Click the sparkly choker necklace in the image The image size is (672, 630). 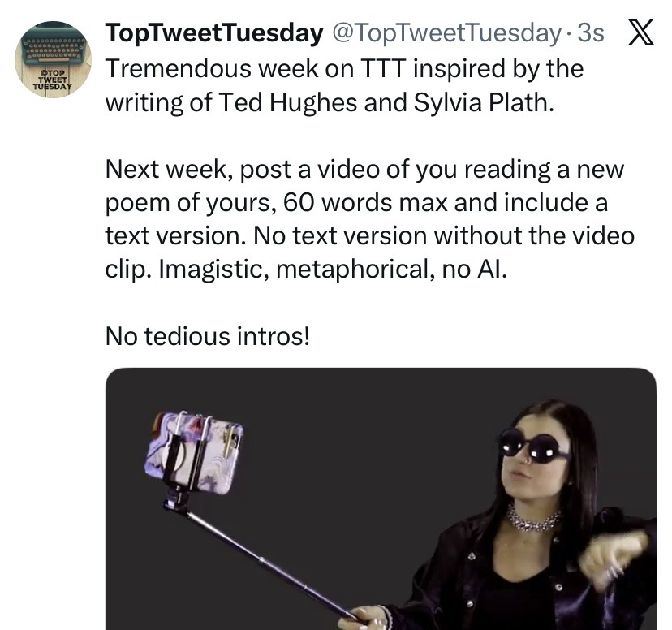pyautogui.click(x=532, y=518)
